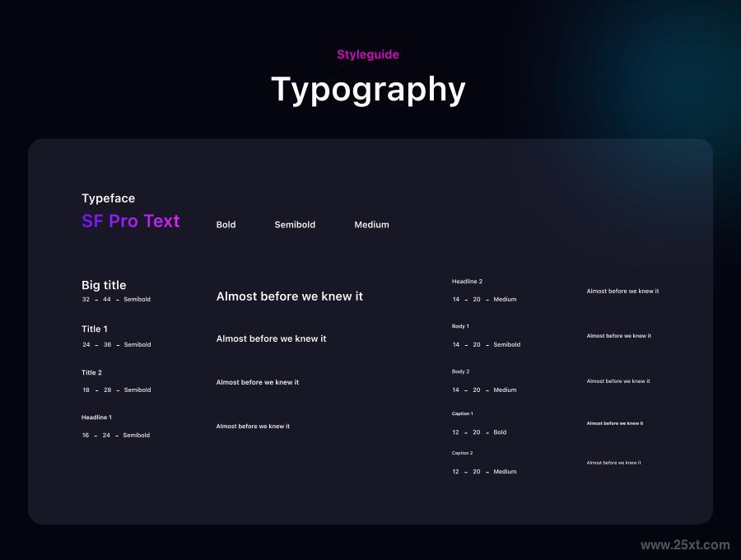Click the "Typeface" label

(108, 198)
